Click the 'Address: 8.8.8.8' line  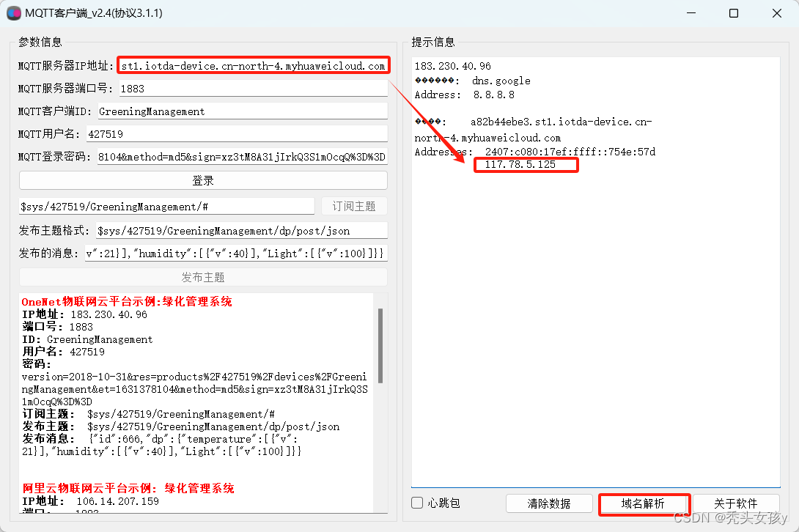[465, 95]
